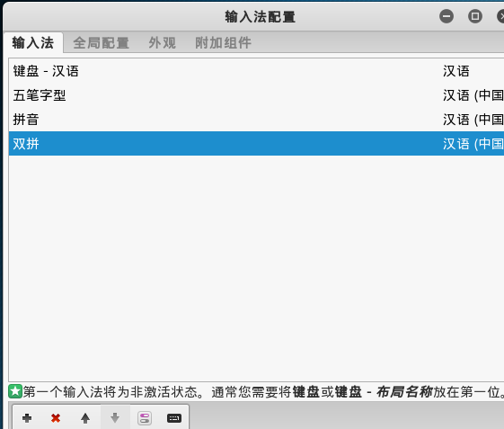
Task: Click 汉语 (中国 language cell in 拼音 row
Action: click(473, 120)
